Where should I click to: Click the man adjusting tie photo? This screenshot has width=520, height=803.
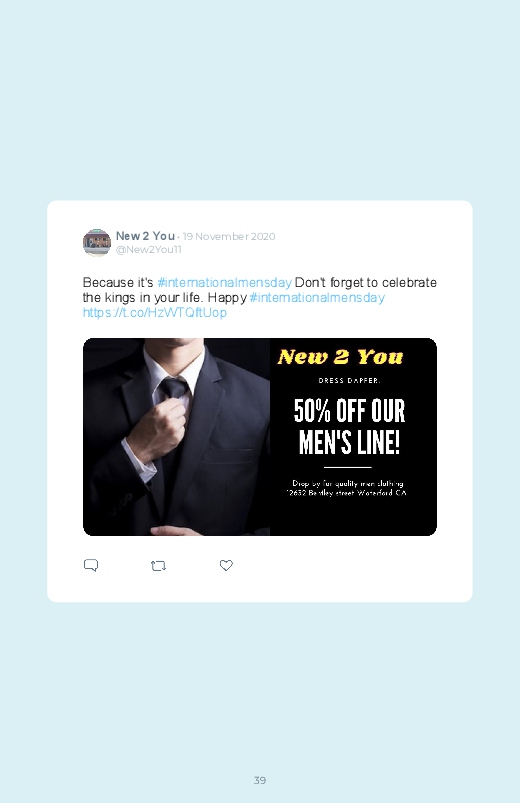[x=176, y=437]
